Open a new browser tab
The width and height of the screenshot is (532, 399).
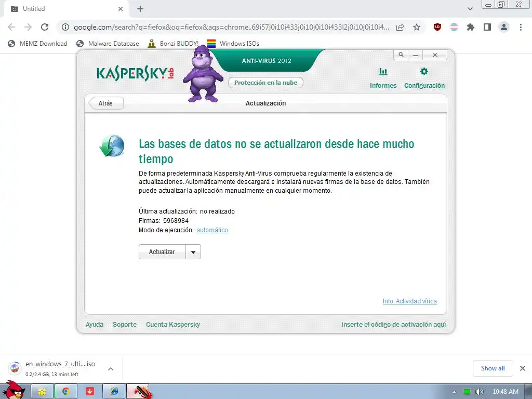[140, 9]
